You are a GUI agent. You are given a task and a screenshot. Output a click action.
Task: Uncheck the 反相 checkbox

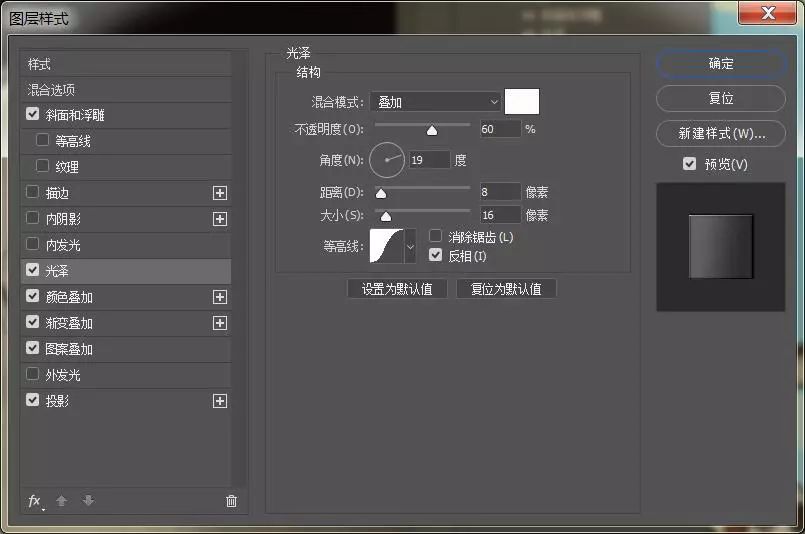point(436,256)
